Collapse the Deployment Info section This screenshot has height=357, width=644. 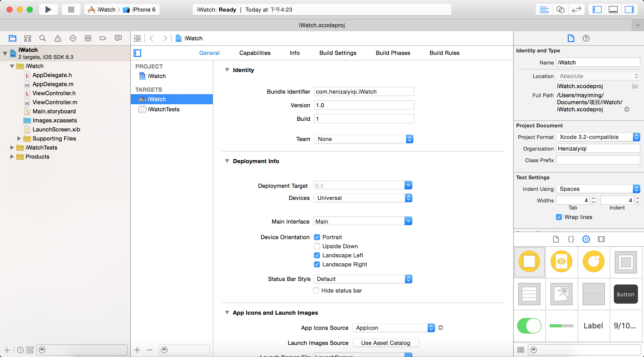coord(227,161)
